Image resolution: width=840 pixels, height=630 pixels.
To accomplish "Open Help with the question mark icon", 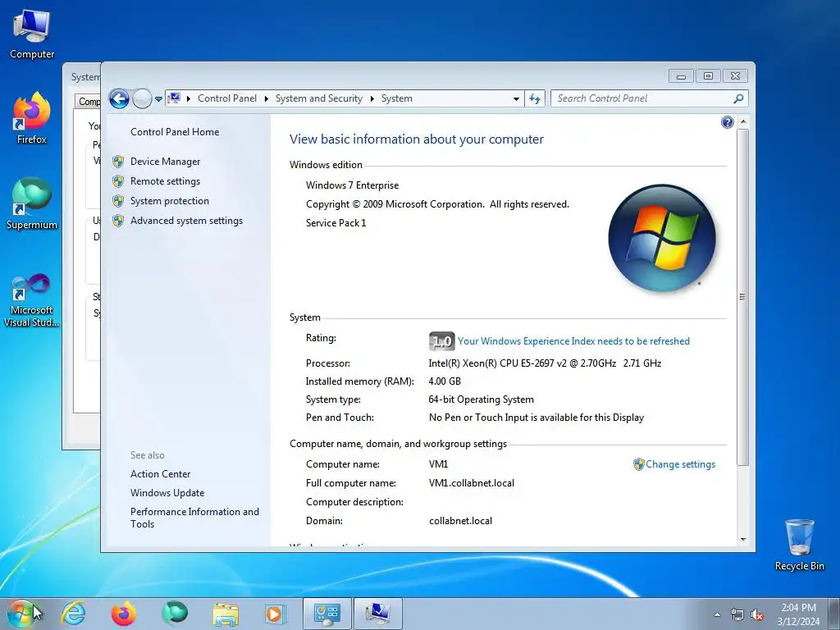I will click(x=727, y=123).
